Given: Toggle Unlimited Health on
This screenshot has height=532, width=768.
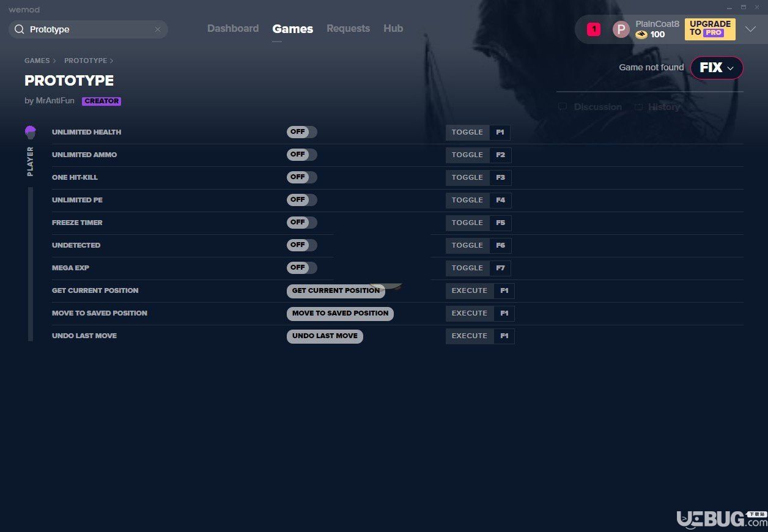Looking at the screenshot, I should (x=302, y=132).
